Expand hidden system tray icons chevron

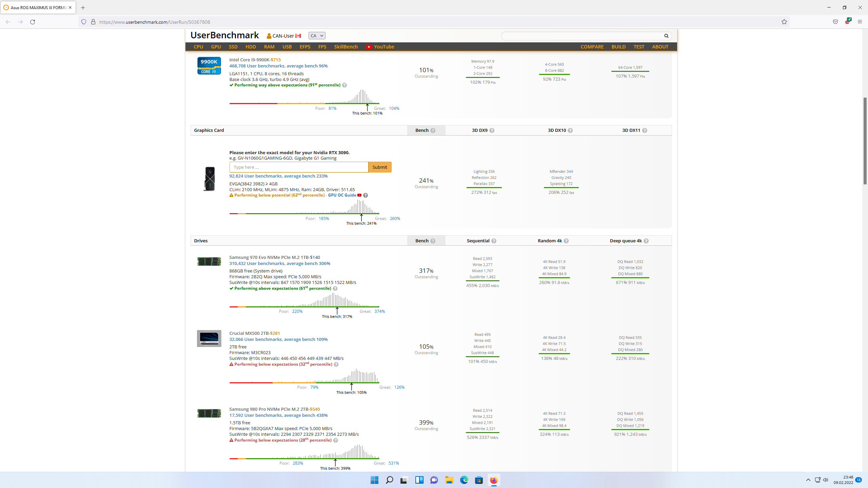[x=808, y=480]
